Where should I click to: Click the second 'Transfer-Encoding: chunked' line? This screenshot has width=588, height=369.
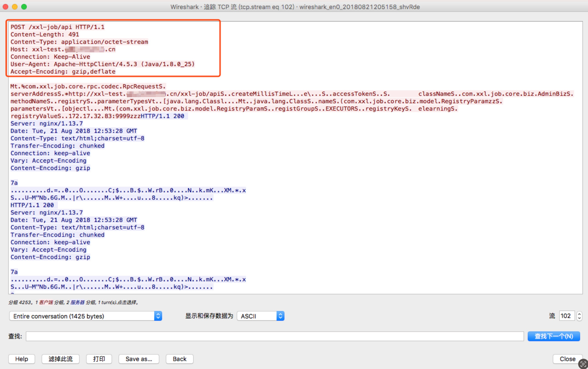pyautogui.click(x=57, y=235)
